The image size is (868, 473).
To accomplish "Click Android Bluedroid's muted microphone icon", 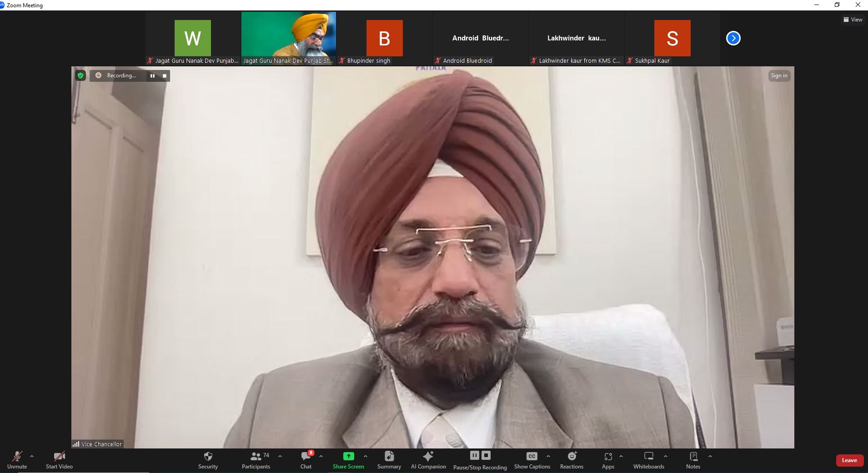I will [438, 60].
